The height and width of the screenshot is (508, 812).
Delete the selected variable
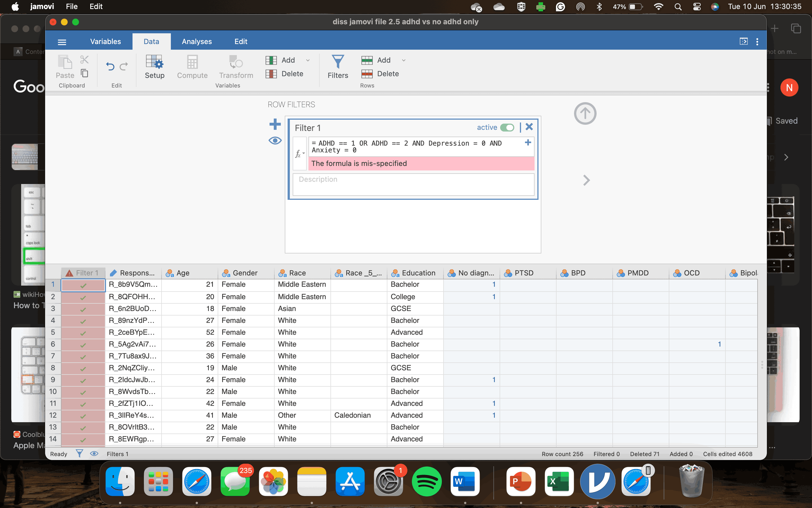pyautogui.click(x=284, y=74)
